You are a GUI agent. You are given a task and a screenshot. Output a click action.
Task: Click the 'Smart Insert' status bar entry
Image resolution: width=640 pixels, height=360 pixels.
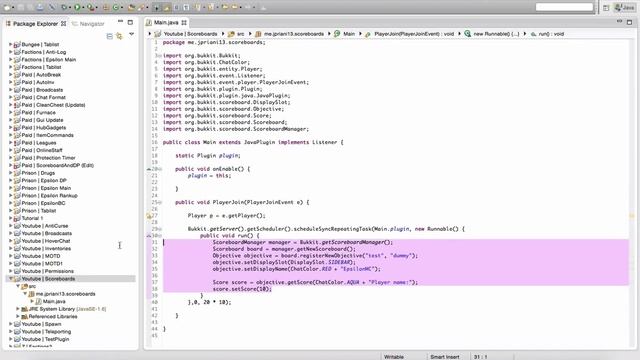click(x=444, y=357)
